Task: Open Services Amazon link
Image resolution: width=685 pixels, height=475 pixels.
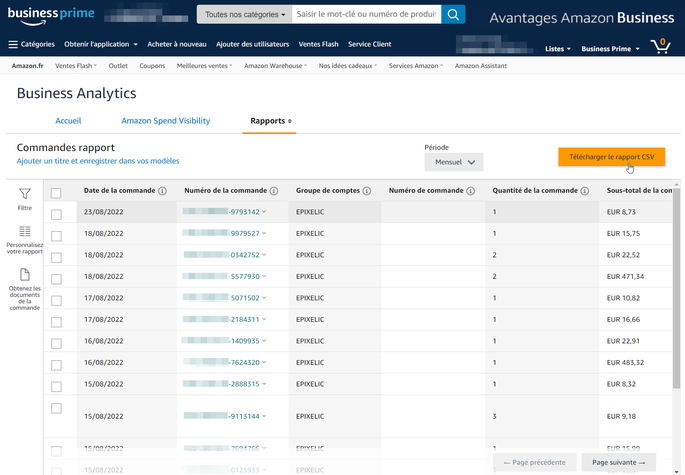Action: [415, 66]
